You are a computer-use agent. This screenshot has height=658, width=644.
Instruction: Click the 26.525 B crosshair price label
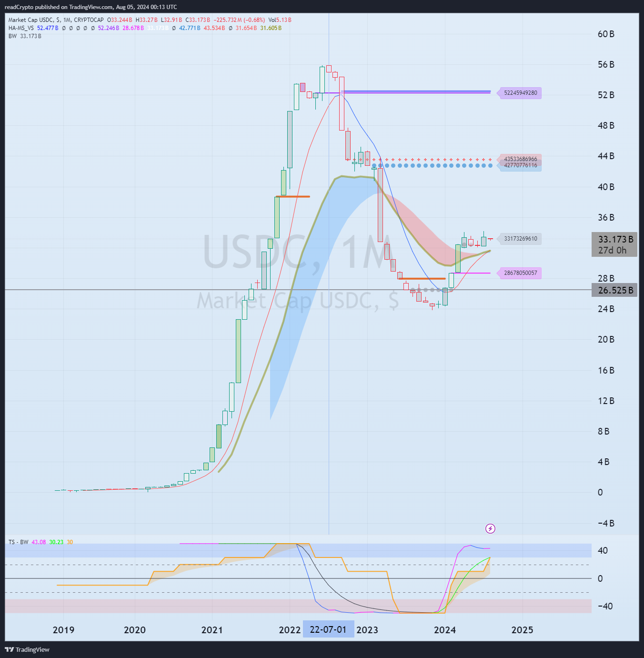[x=614, y=290]
